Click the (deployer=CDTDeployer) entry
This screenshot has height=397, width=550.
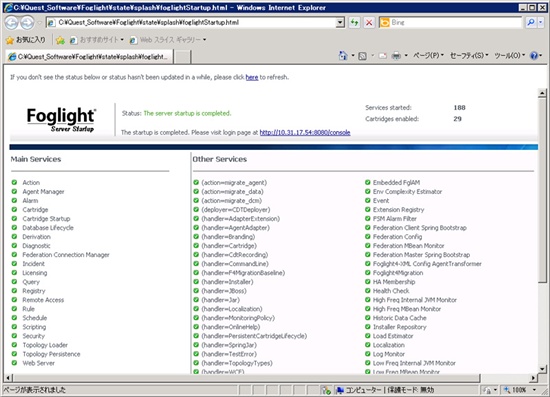(236, 210)
